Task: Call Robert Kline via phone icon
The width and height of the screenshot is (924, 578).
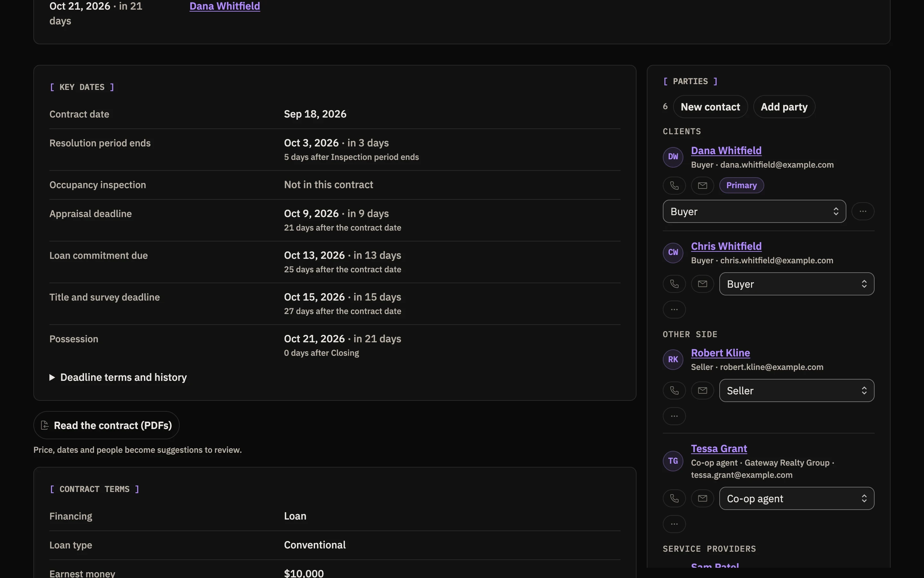Action: point(674,391)
